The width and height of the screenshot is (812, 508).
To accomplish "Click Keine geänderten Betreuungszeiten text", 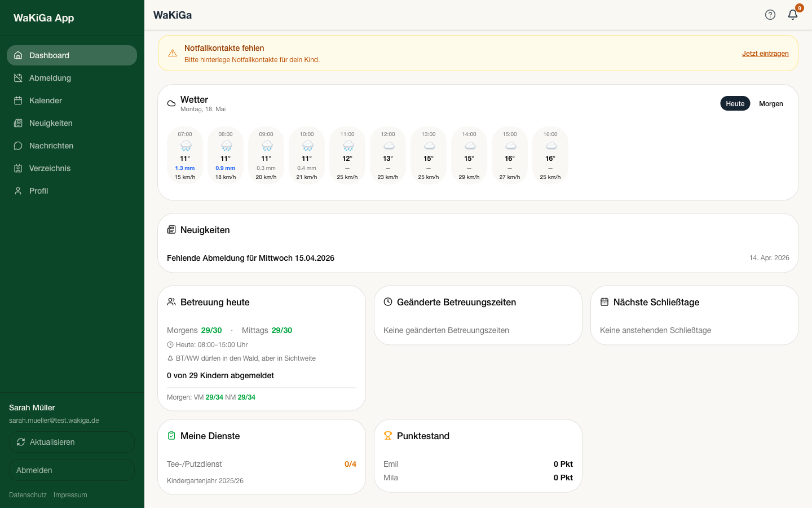I will tap(446, 330).
